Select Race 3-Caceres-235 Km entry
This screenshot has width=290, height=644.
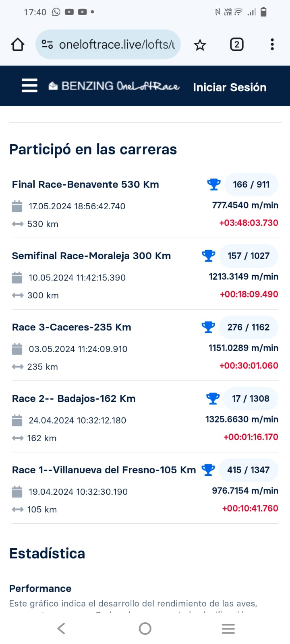pos(72,327)
